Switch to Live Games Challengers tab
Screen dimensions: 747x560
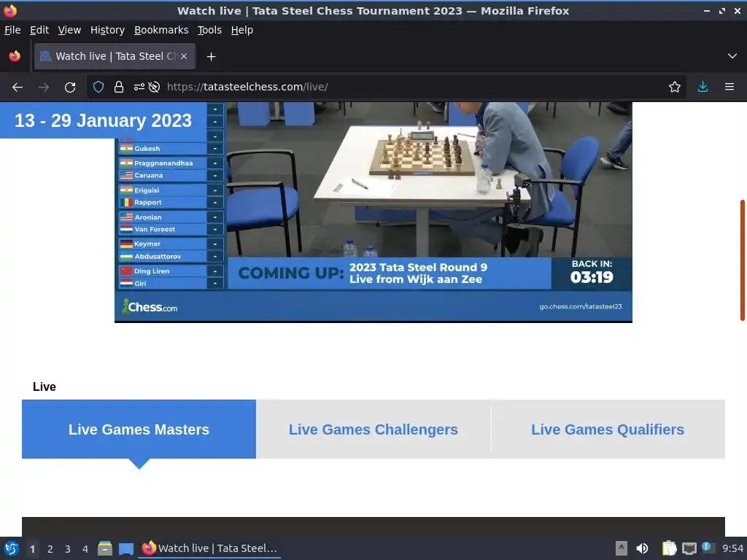(373, 429)
